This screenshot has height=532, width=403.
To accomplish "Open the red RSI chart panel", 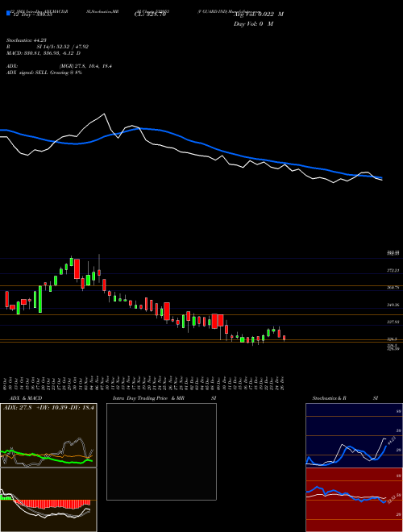I will pos(354,500).
